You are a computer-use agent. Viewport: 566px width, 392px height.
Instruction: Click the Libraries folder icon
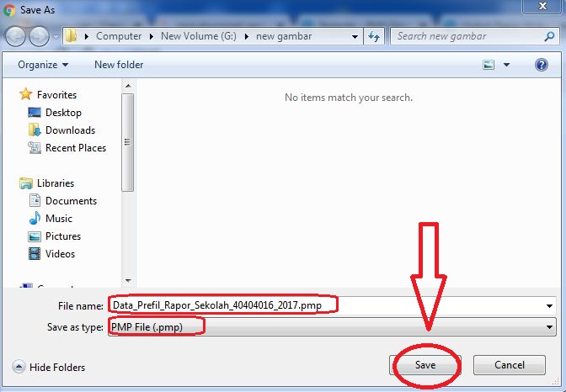click(x=26, y=183)
